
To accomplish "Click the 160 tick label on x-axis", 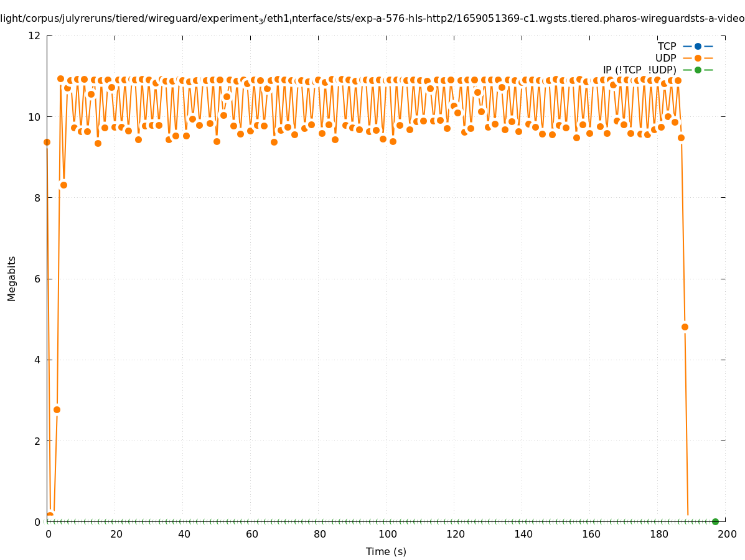I will coord(590,534).
